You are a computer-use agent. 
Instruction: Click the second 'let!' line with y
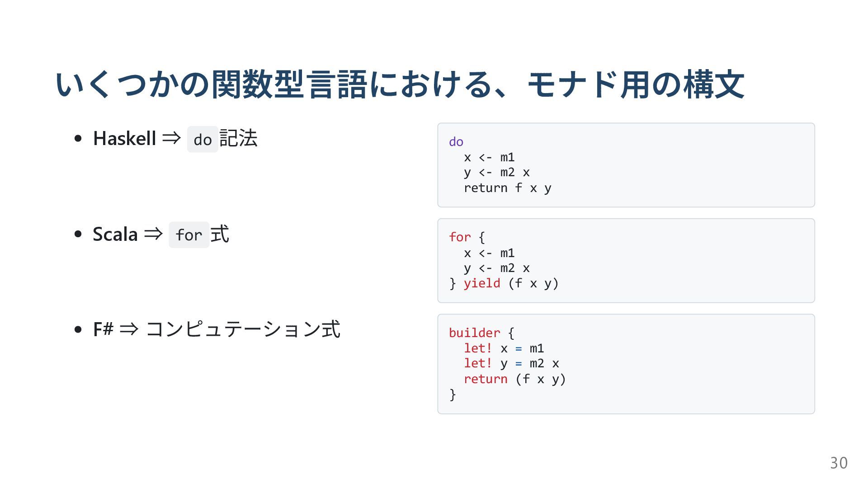coord(511,364)
